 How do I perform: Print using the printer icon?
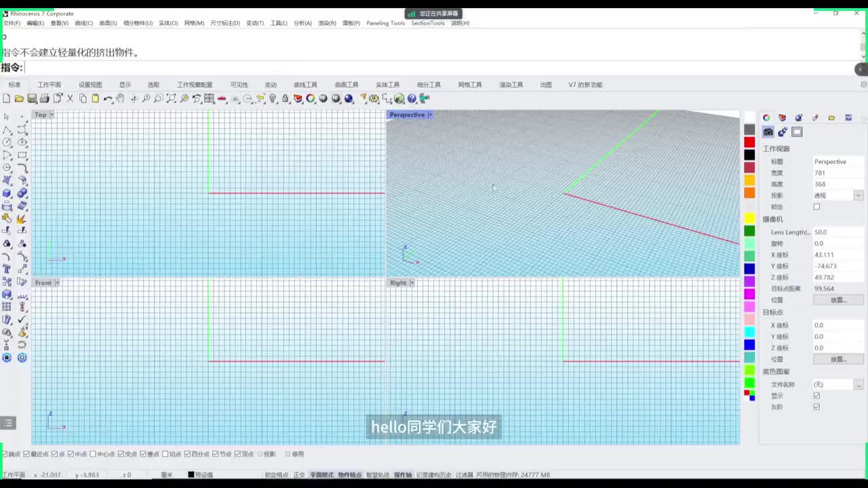click(45, 99)
